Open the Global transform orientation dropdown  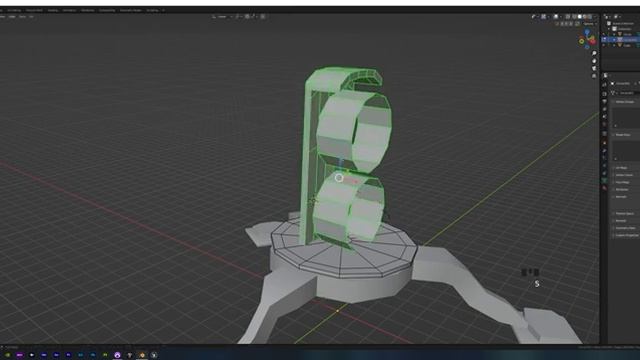[x=222, y=17]
